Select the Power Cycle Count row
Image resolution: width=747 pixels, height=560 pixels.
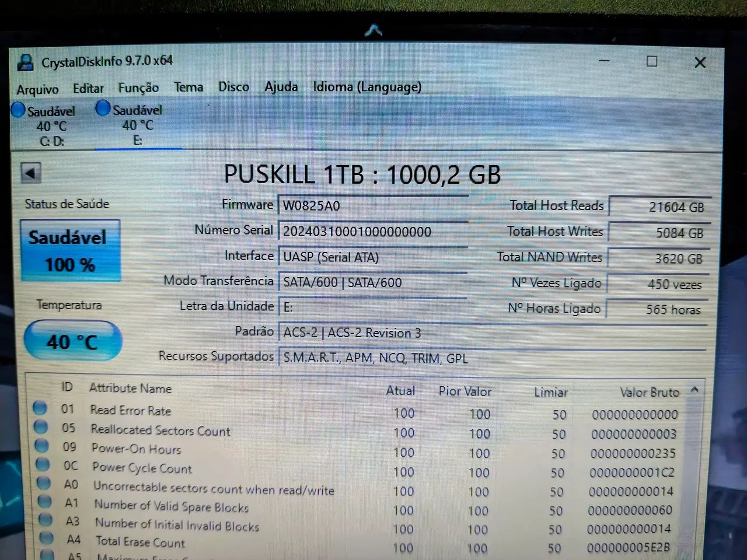357,470
